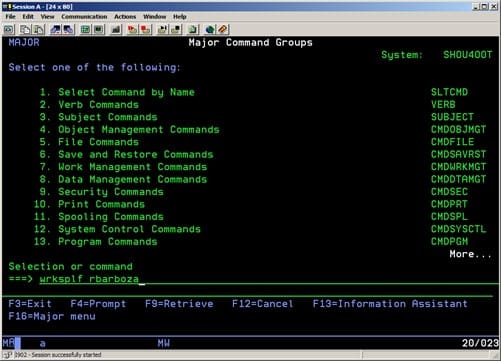Open the Keyboard Map toolbar icon
Screen dimensions: 501x361
[116, 30]
